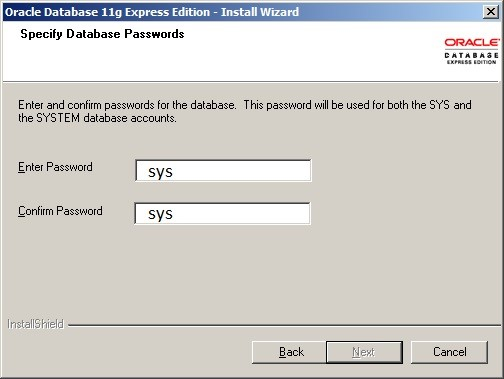Screen dimensions: 504x379
Task: Click the separator line beside InstallShield
Action: coord(284,325)
